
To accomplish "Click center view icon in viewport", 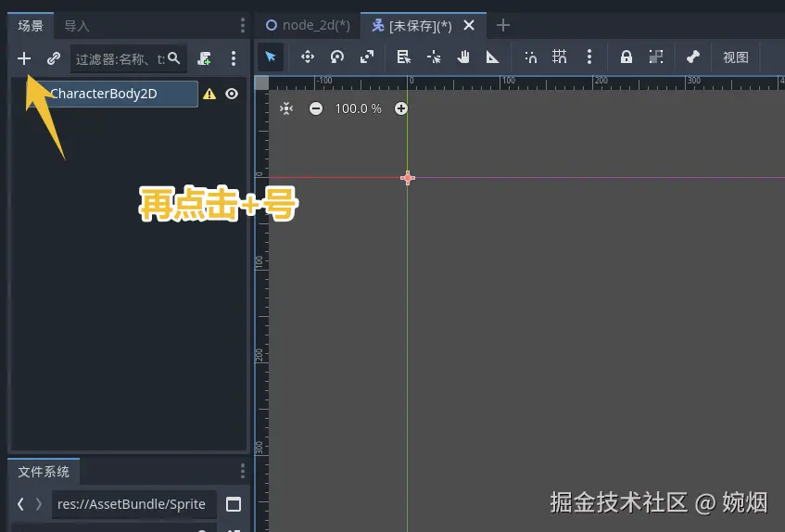I will point(286,108).
